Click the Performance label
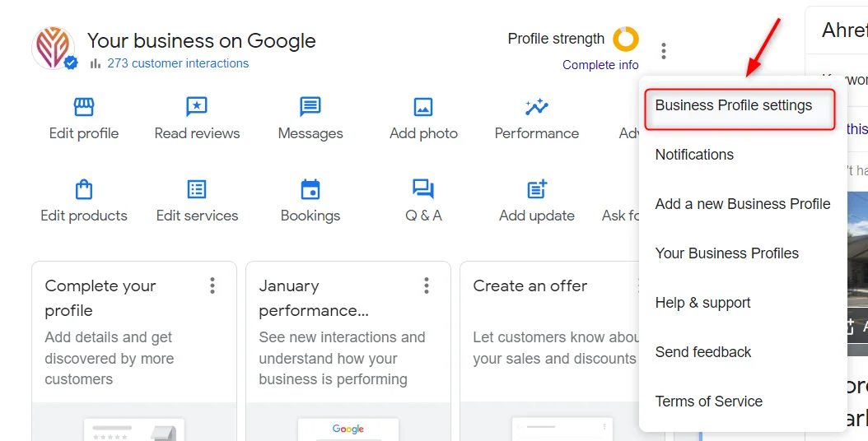This screenshot has width=868, height=441. [x=536, y=133]
